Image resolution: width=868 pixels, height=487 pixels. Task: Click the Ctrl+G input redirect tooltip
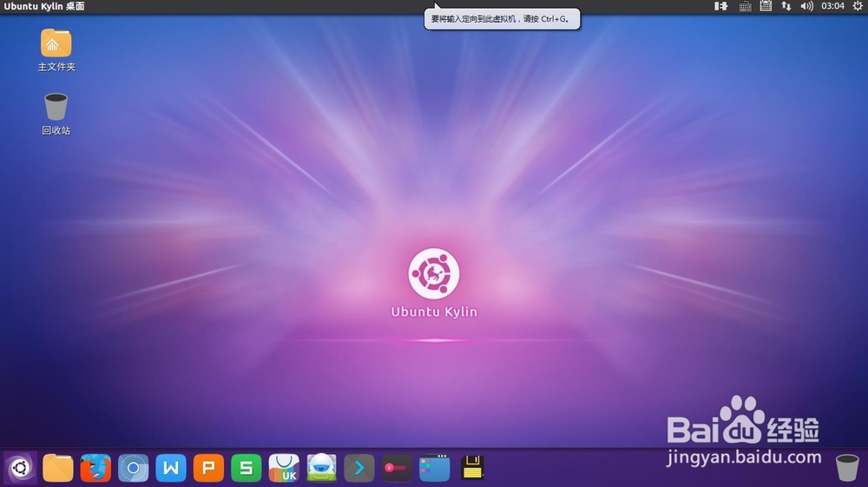pos(502,19)
